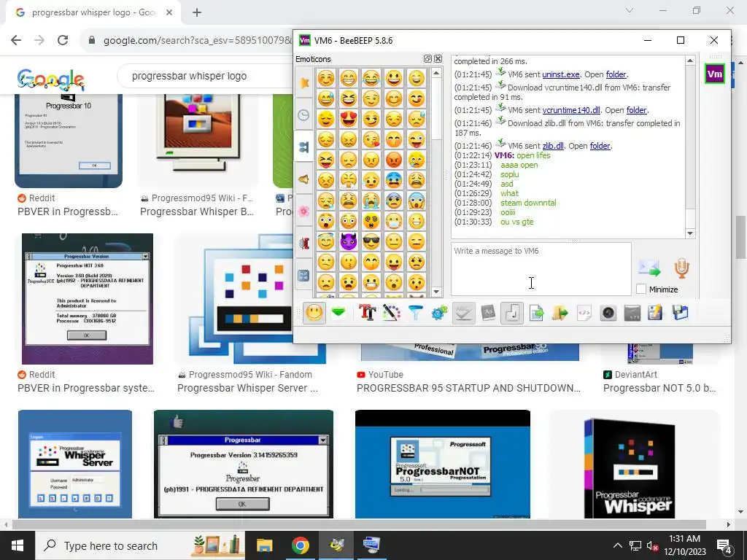Open the blue gears settings icon
This screenshot has height=560, width=747.
click(439, 314)
